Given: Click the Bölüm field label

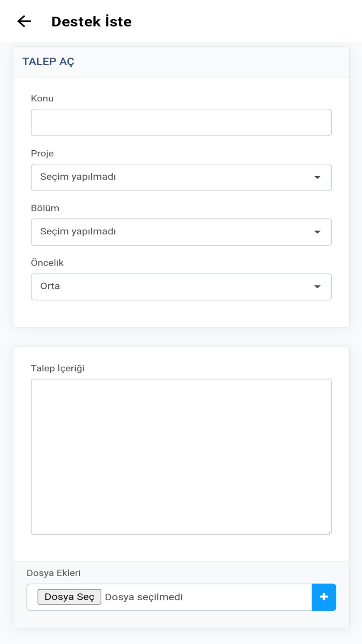Looking at the screenshot, I should tap(45, 208).
